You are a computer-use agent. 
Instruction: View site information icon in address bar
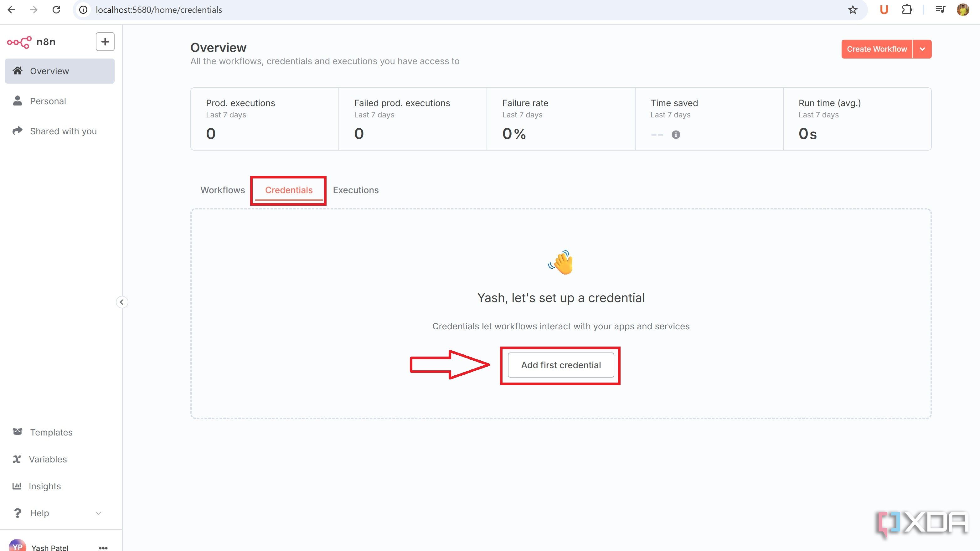[x=83, y=9]
